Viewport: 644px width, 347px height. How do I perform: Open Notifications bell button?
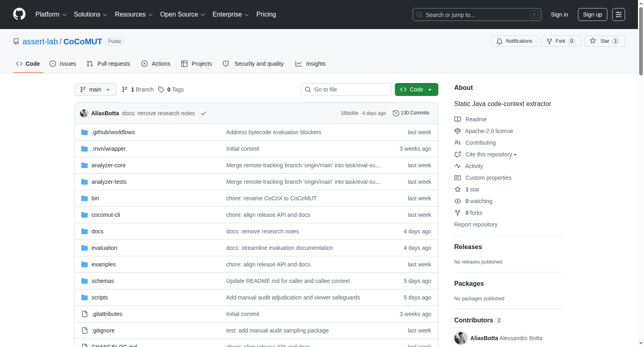click(x=514, y=41)
